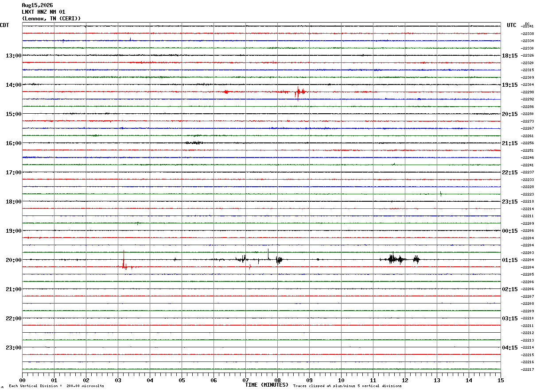Click the Lennox, TN (CERI) location text
This screenshot has width=536, height=392.
pyautogui.click(x=51, y=19)
